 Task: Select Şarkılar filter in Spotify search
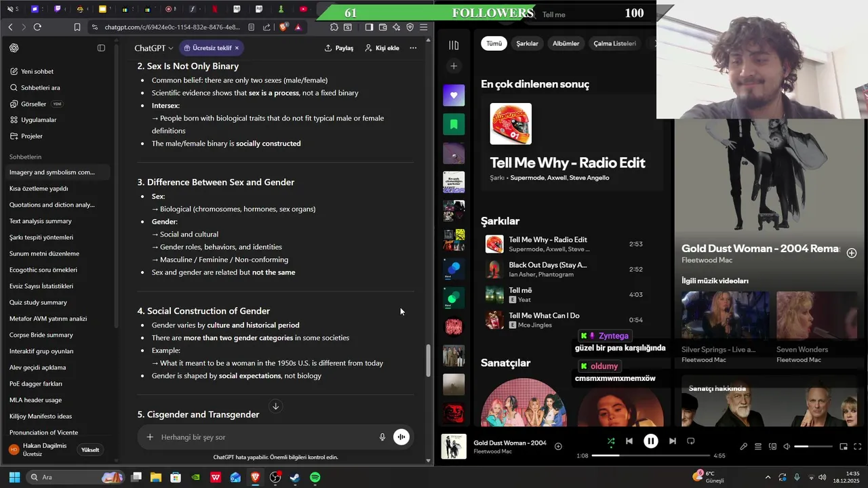coord(527,43)
